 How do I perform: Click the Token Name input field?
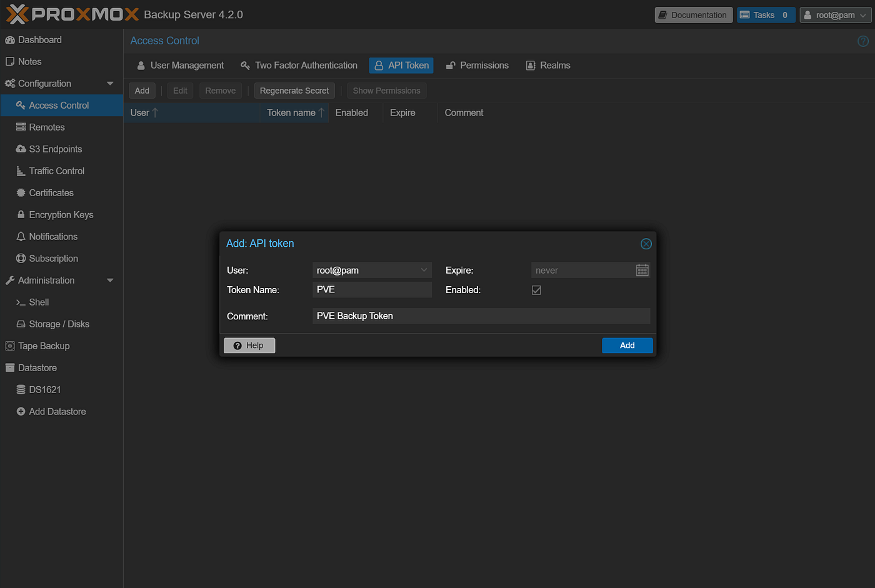coord(372,290)
